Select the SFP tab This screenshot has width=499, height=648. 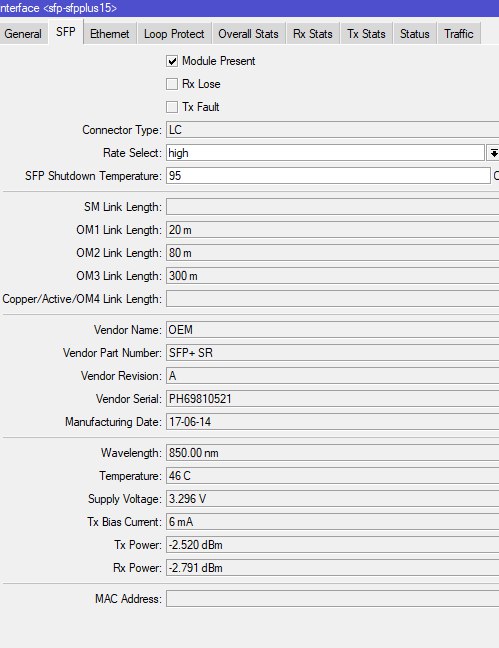pyautogui.click(x=66, y=32)
